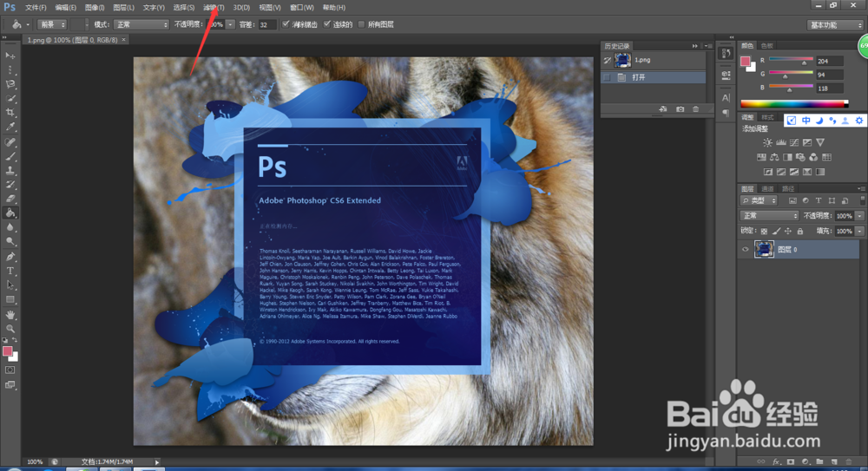Open the layer fill arrow
Viewport: 868px width, 471px height.
tap(859, 232)
